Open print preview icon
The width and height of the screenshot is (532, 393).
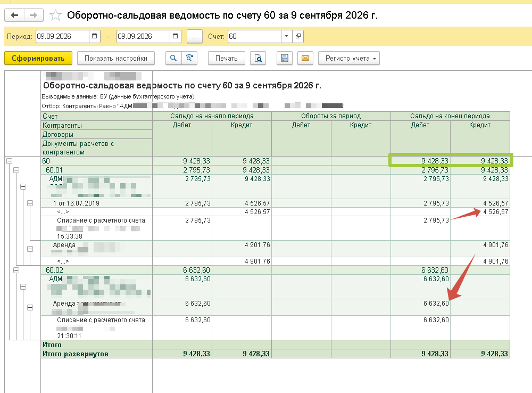258,59
